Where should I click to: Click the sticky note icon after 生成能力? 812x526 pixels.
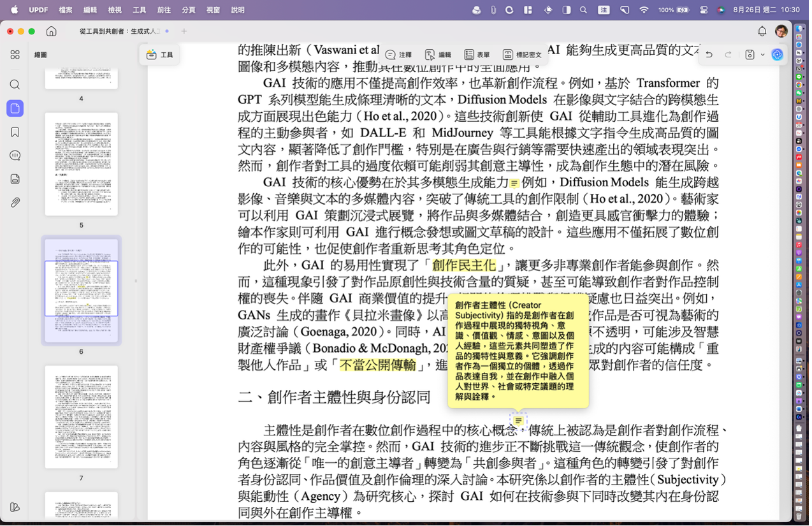pyautogui.click(x=515, y=184)
